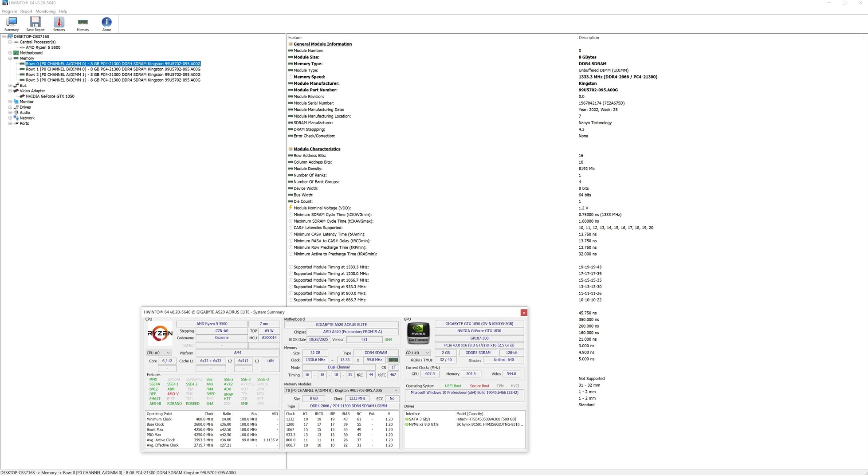The width and height of the screenshot is (868, 475).
Task: Click the icon next to General Module Information
Action: 291,44
